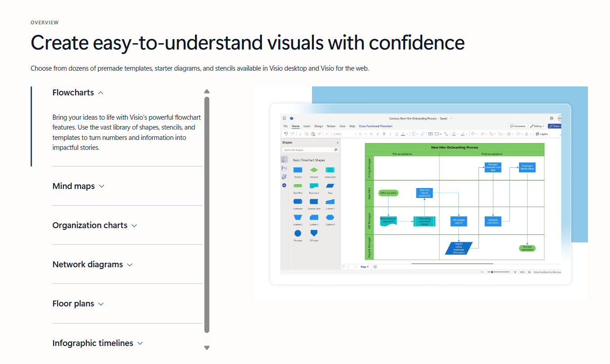Screen dimensions: 610x364
Task: Select the Process shape in Basic Flowchart Shapes
Action: [x=298, y=170]
